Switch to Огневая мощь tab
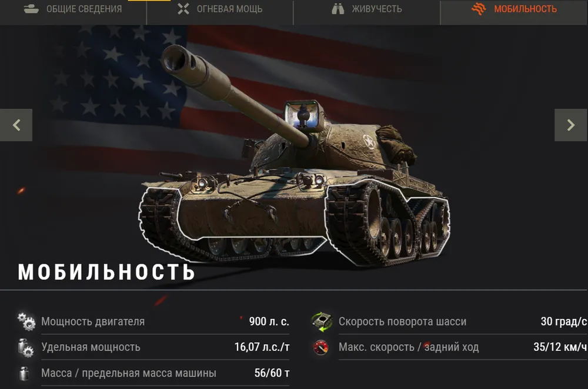Viewport: 588px width, 389px height. 220,9
